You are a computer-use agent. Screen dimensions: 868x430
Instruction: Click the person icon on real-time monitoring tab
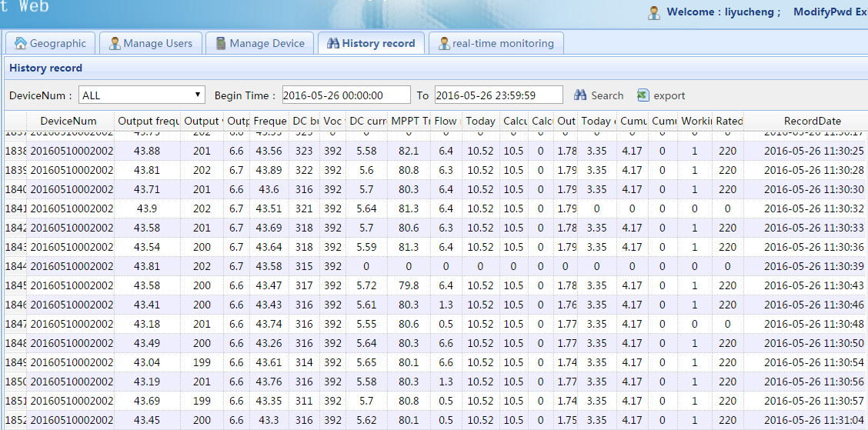coord(444,43)
